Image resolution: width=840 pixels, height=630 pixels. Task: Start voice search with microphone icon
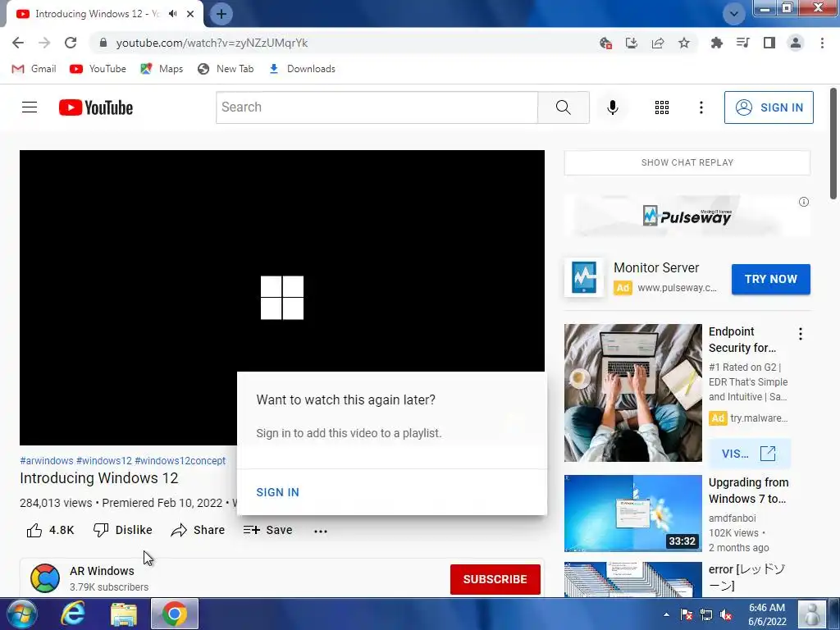pyautogui.click(x=612, y=107)
